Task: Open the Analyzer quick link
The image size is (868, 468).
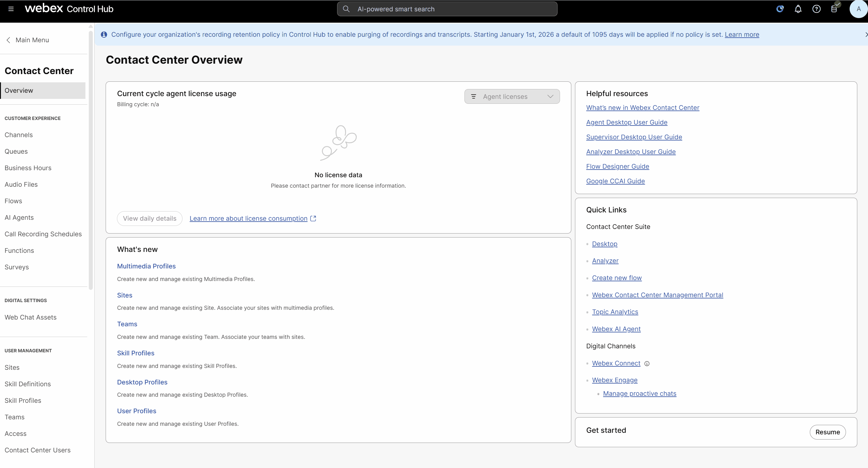Action: pyautogui.click(x=605, y=261)
